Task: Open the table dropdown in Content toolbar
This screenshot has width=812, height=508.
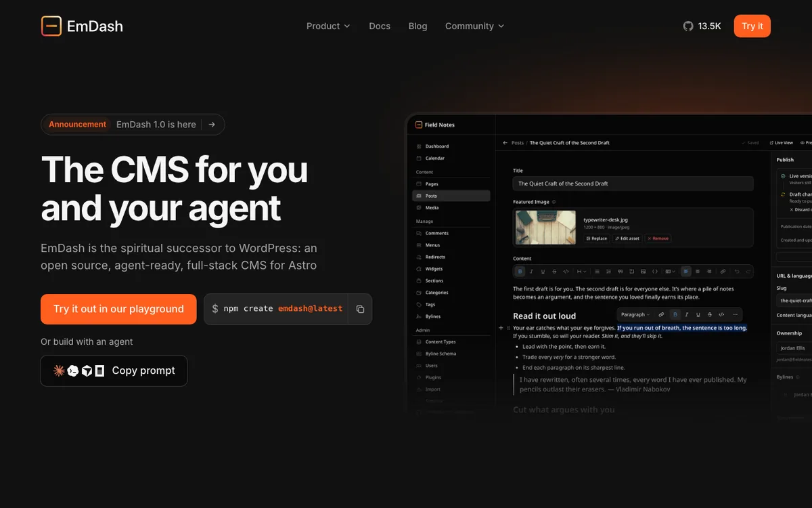Action: click(x=670, y=272)
